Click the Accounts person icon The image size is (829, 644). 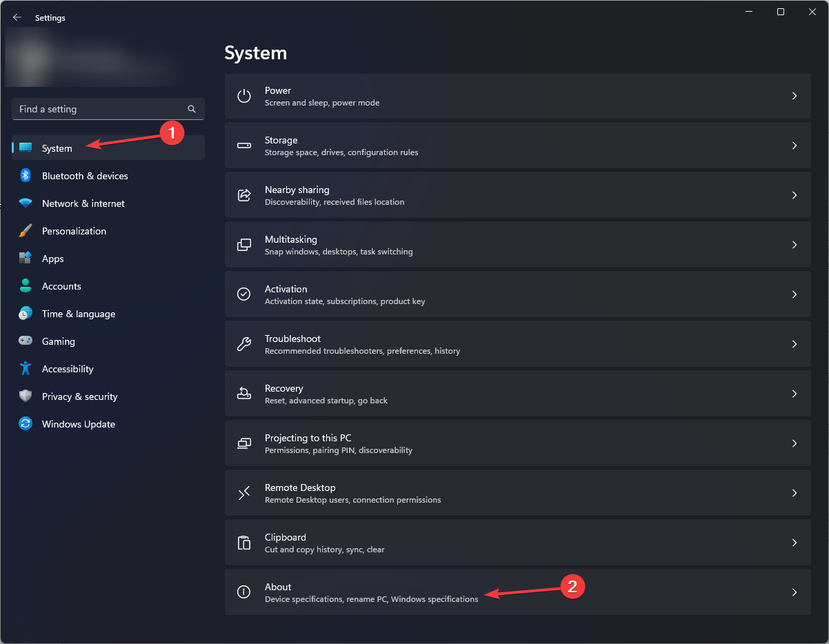(26, 286)
